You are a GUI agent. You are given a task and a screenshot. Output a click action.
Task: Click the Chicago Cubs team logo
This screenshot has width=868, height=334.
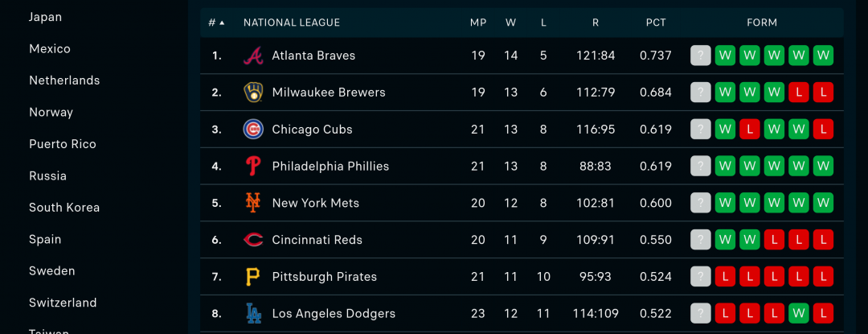pos(253,130)
